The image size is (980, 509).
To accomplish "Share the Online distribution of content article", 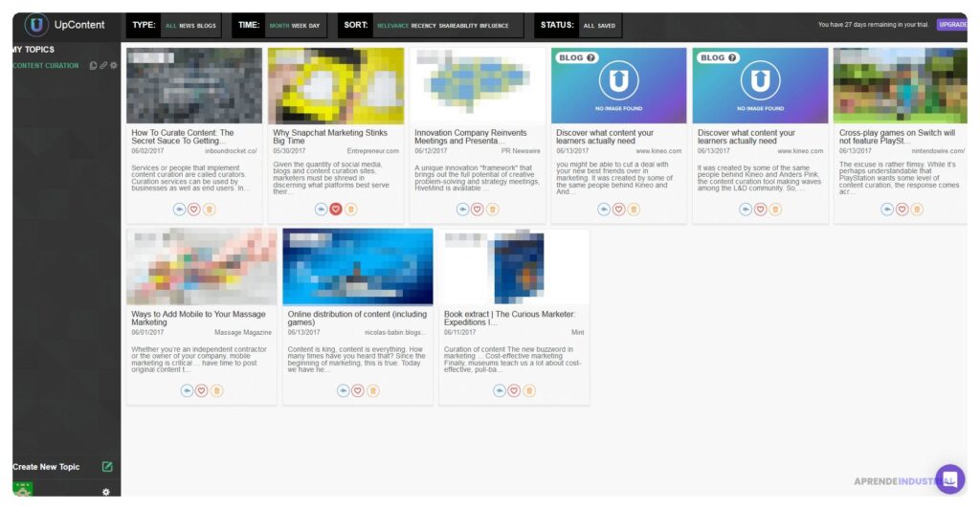I will (343, 390).
